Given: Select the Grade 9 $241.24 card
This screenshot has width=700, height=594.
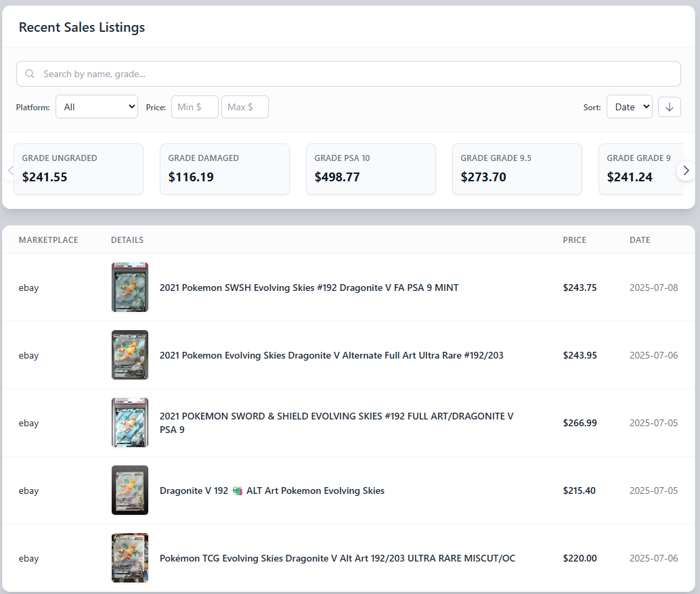Looking at the screenshot, I should (x=641, y=169).
